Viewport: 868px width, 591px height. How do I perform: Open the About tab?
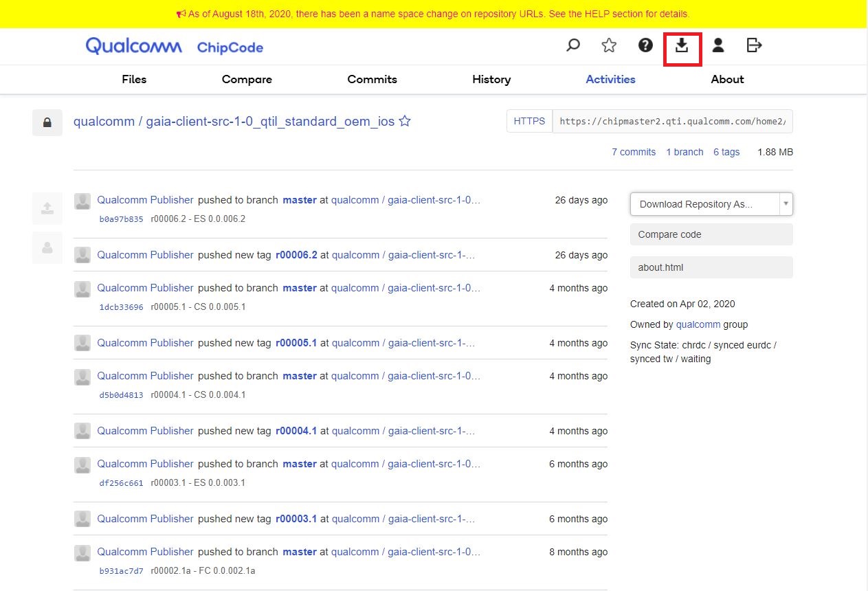click(727, 79)
